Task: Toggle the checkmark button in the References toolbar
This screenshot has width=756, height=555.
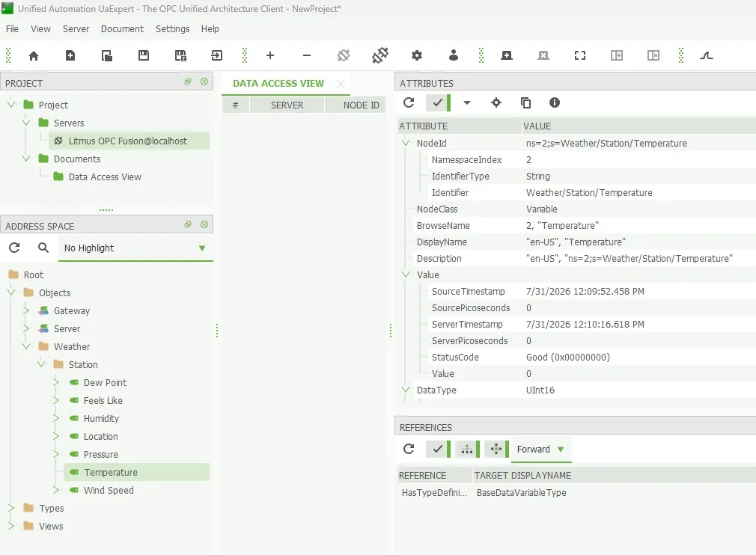Action: pyautogui.click(x=438, y=449)
